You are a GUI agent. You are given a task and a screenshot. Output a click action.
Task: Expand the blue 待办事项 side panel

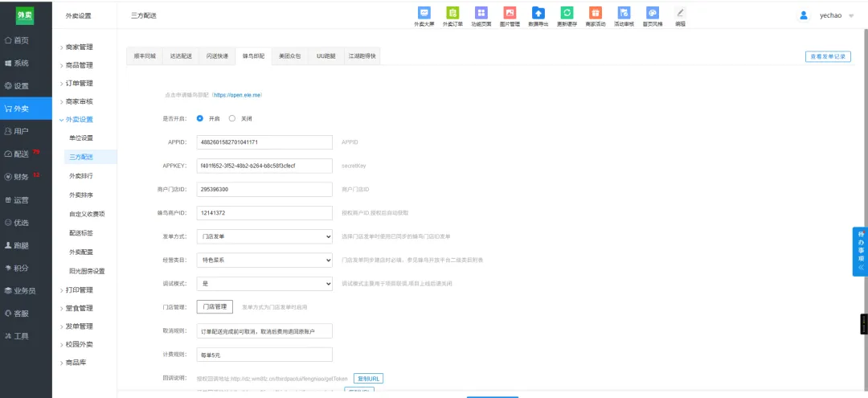[860, 252]
